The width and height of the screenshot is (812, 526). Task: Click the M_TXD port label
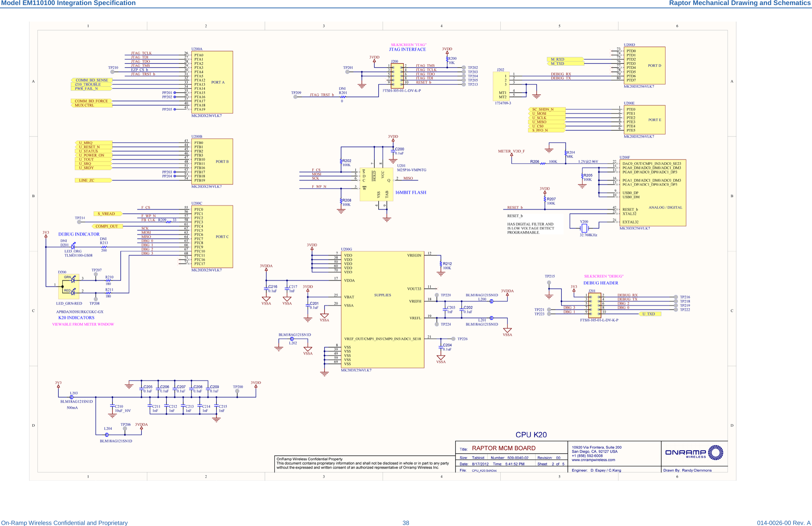pos(565,64)
